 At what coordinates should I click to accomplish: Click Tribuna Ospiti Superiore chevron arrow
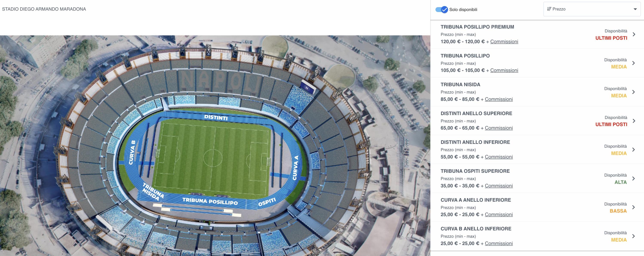tap(633, 179)
